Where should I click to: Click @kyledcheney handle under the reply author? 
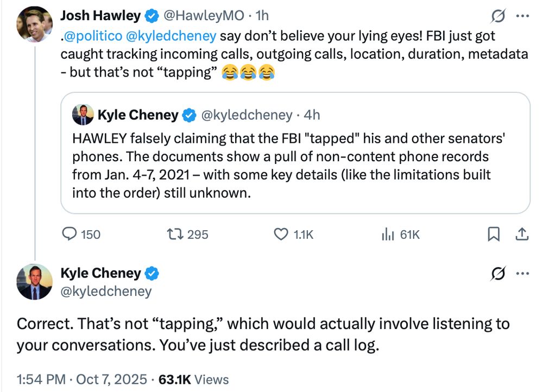pyautogui.click(x=106, y=292)
